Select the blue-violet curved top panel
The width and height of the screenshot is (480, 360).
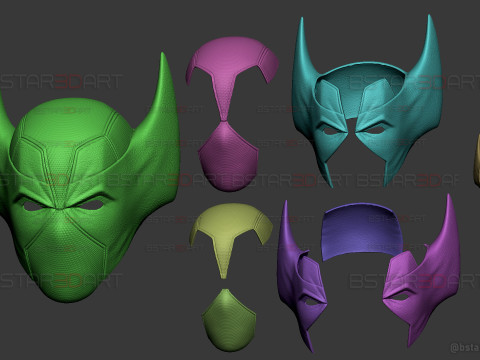point(362,232)
